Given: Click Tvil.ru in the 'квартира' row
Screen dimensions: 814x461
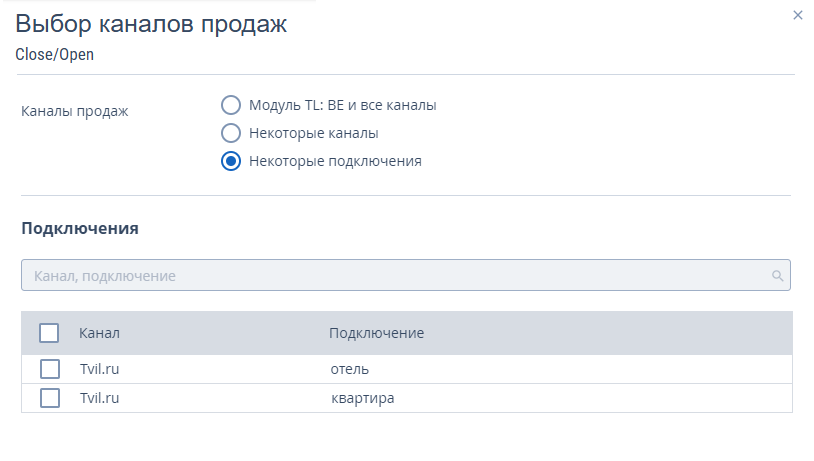Looking at the screenshot, I should click(99, 398).
